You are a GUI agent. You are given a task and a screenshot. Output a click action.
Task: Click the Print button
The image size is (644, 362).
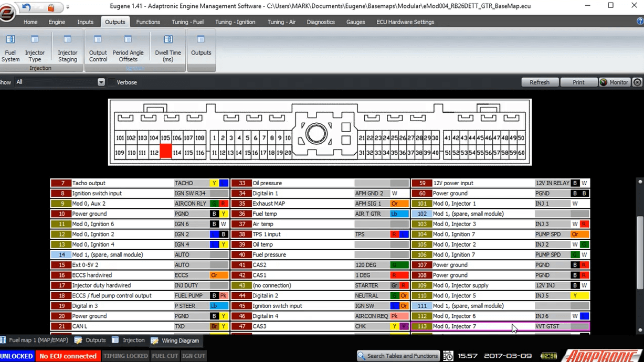pos(578,82)
